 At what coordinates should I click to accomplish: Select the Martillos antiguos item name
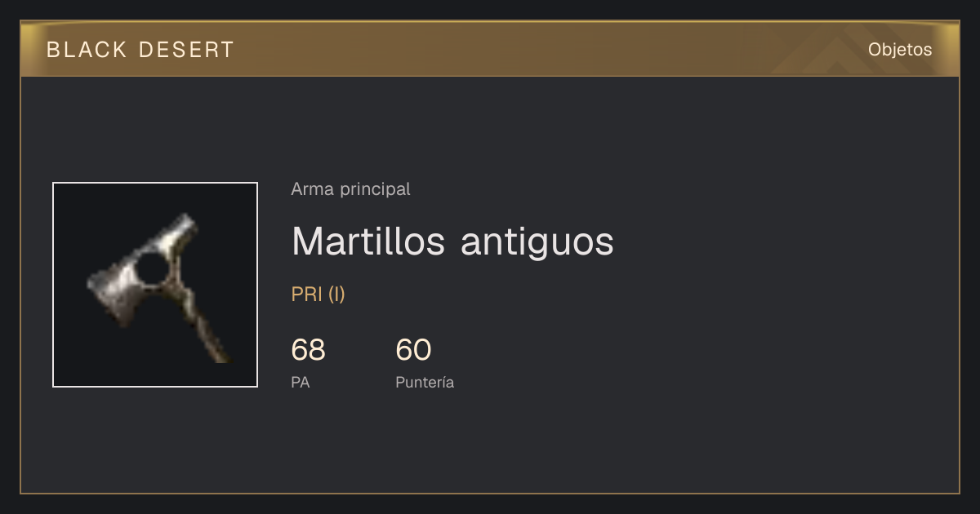pyautogui.click(x=452, y=241)
